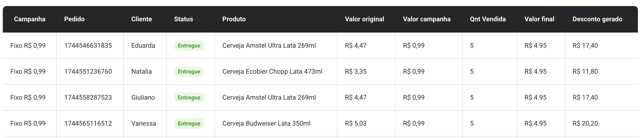Image resolution: width=644 pixels, height=138 pixels.
Task: Sort by Valor original header
Action: point(364,19)
